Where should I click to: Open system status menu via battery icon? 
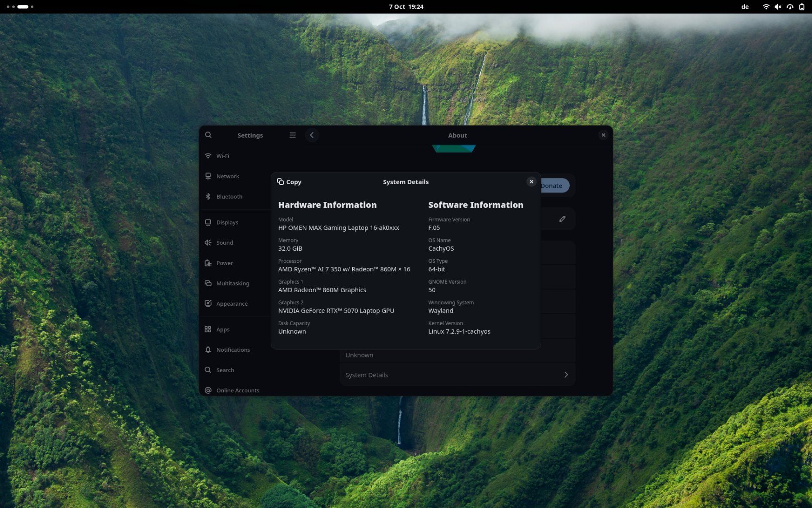[x=802, y=7]
